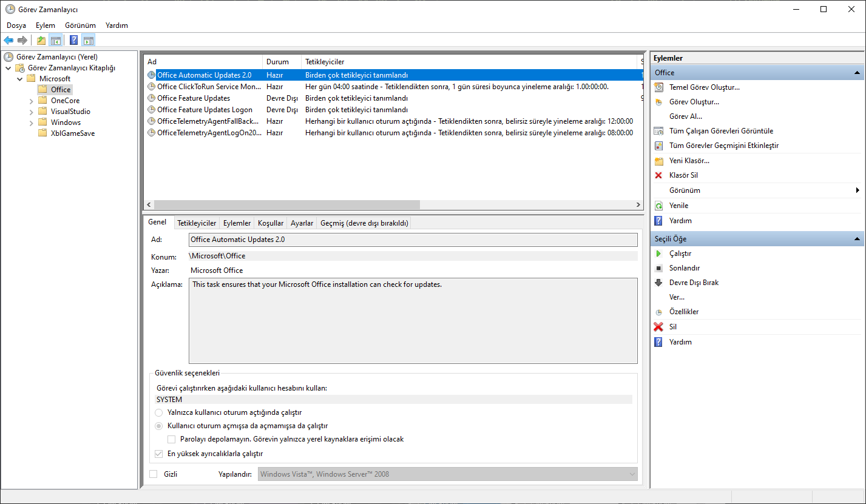
Task: Click inside the Açıklama description box
Action: click(413, 321)
